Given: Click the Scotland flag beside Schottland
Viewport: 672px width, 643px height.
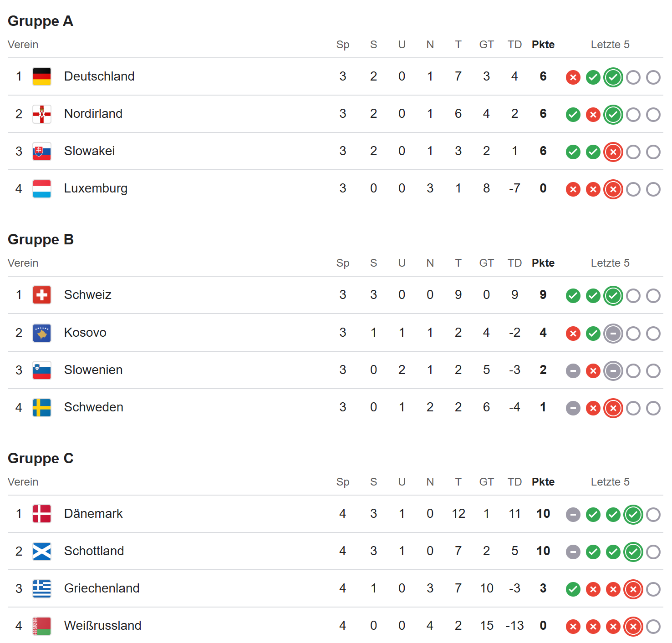Looking at the screenshot, I should click(x=42, y=551).
